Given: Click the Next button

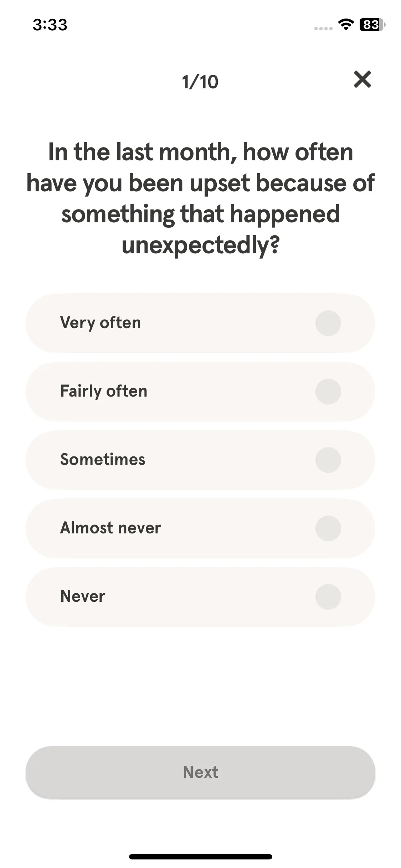Looking at the screenshot, I should (x=200, y=772).
